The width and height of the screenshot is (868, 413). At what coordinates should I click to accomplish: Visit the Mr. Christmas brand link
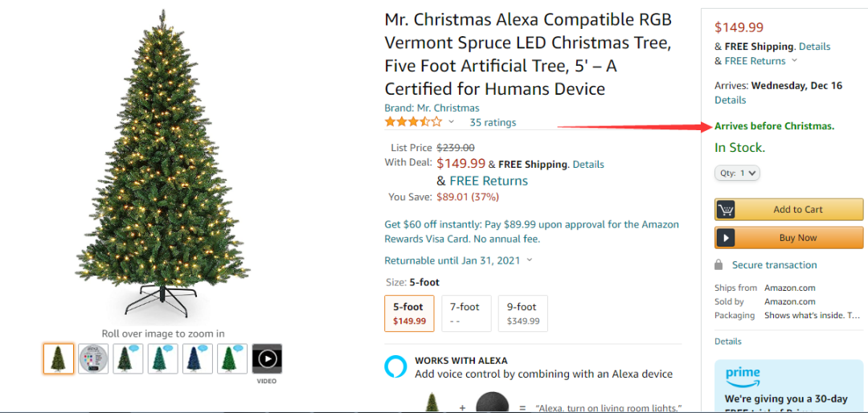(432, 108)
